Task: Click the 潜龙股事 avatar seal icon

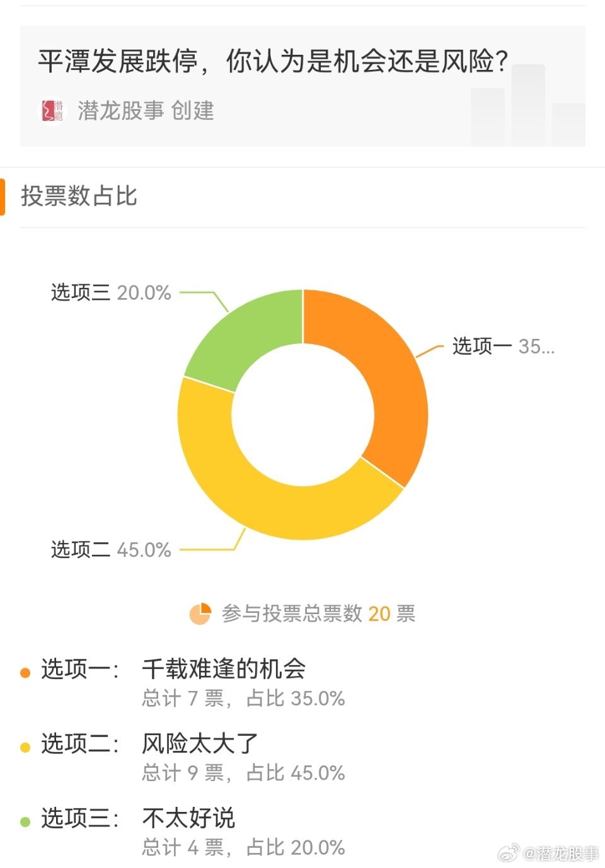Action: [53, 110]
